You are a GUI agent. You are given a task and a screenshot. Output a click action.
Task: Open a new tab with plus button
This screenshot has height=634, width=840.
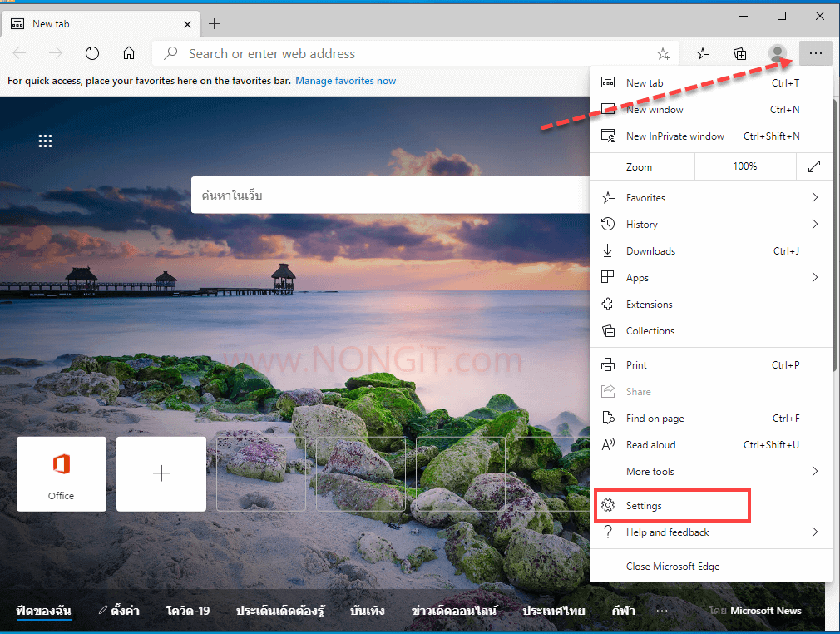pyautogui.click(x=214, y=23)
